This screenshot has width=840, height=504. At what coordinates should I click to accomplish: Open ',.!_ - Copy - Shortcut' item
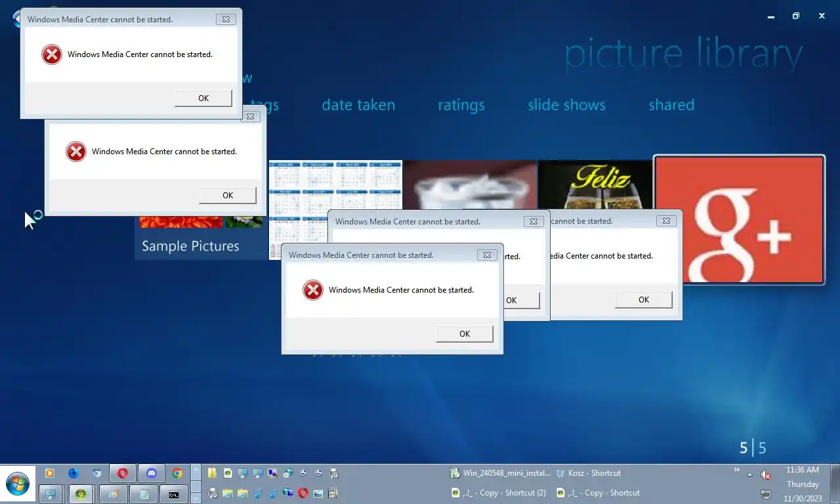tap(598, 493)
